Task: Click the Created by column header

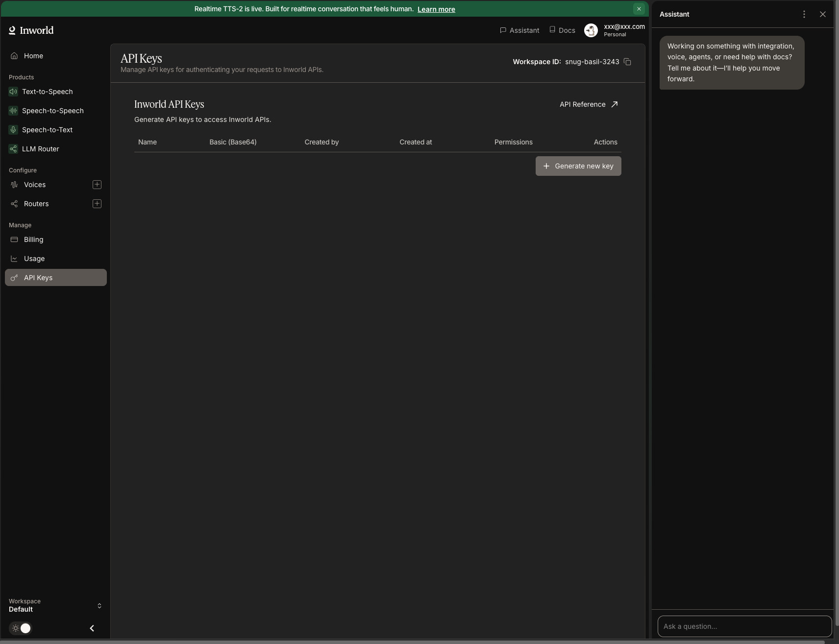Action: click(x=321, y=142)
